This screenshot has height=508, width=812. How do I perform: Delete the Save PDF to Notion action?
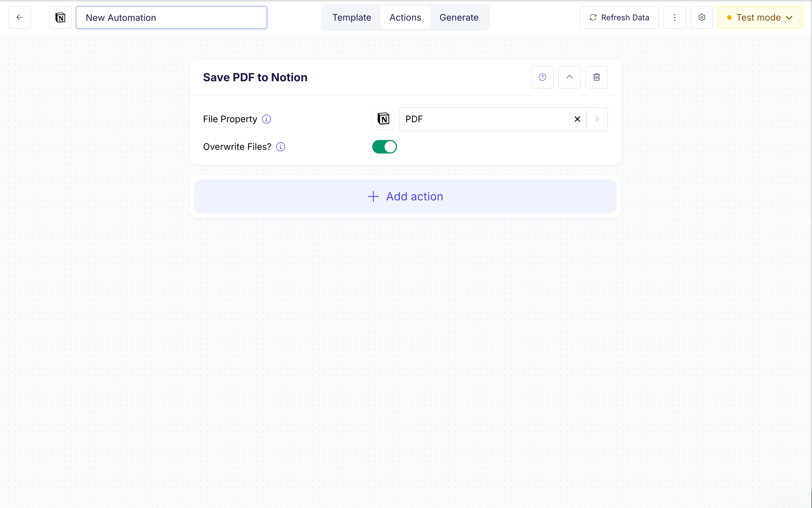pyautogui.click(x=597, y=77)
